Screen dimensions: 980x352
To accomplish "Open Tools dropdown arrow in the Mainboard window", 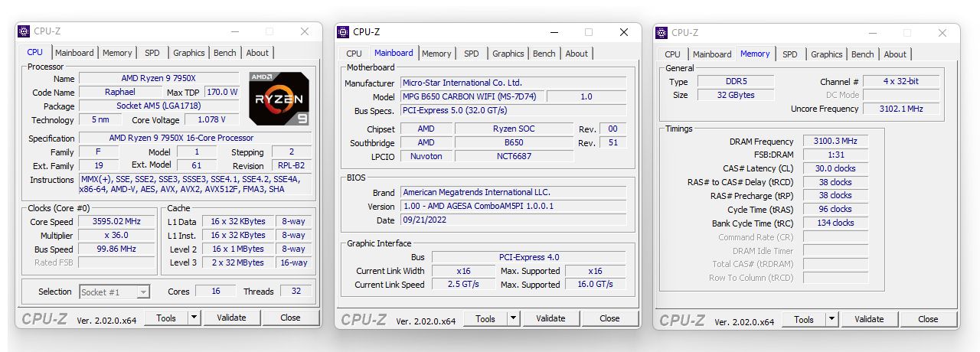I will click(x=512, y=318).
